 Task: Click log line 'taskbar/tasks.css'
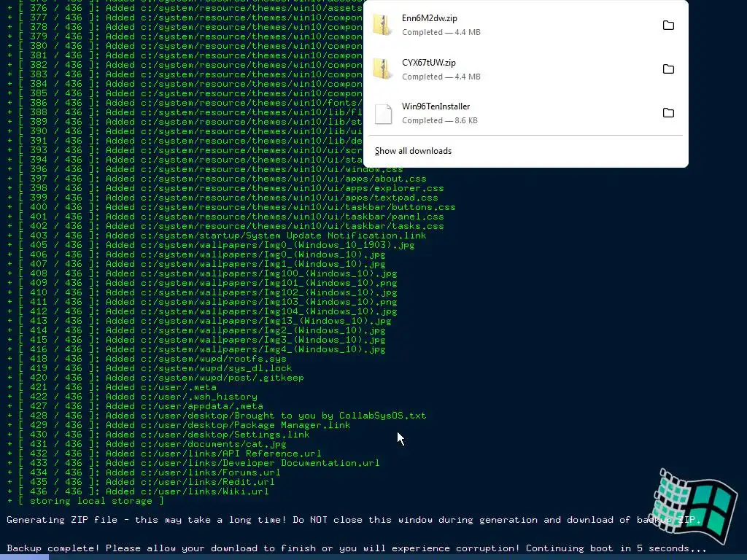[226, 226]
